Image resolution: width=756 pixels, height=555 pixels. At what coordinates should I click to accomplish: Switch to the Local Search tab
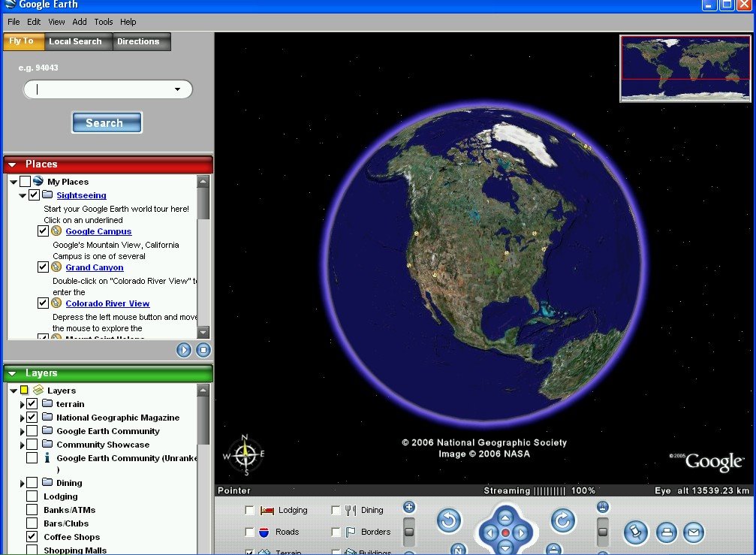pyautogui.click(x=79, y=41)
